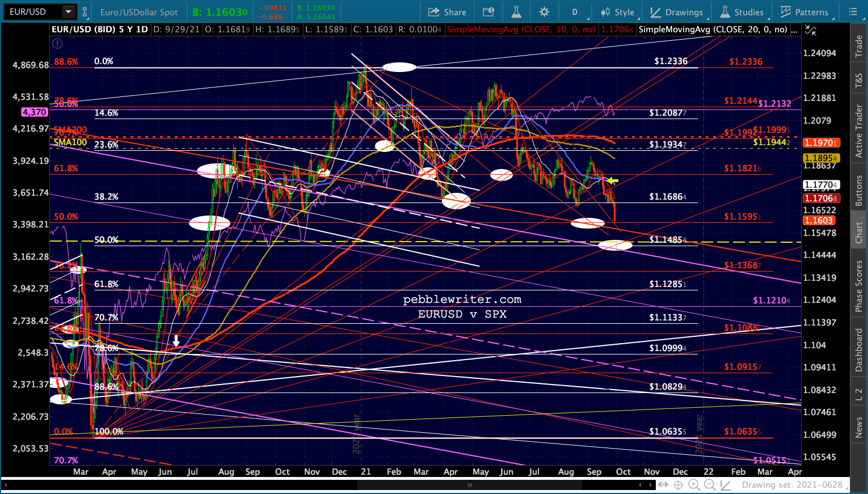The image size is (868, 494).
Task: Click the crosshair pan icon
Action: tap(678, 485)
